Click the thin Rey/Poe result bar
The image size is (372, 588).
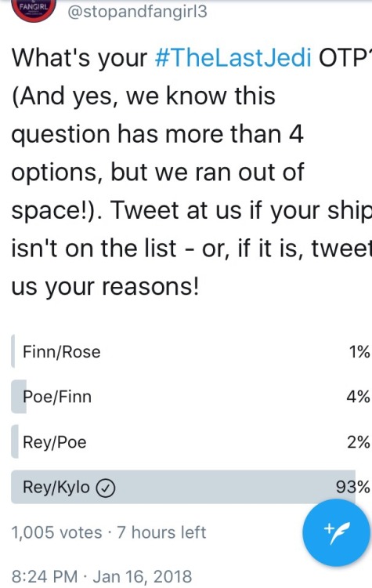[15, 441]
